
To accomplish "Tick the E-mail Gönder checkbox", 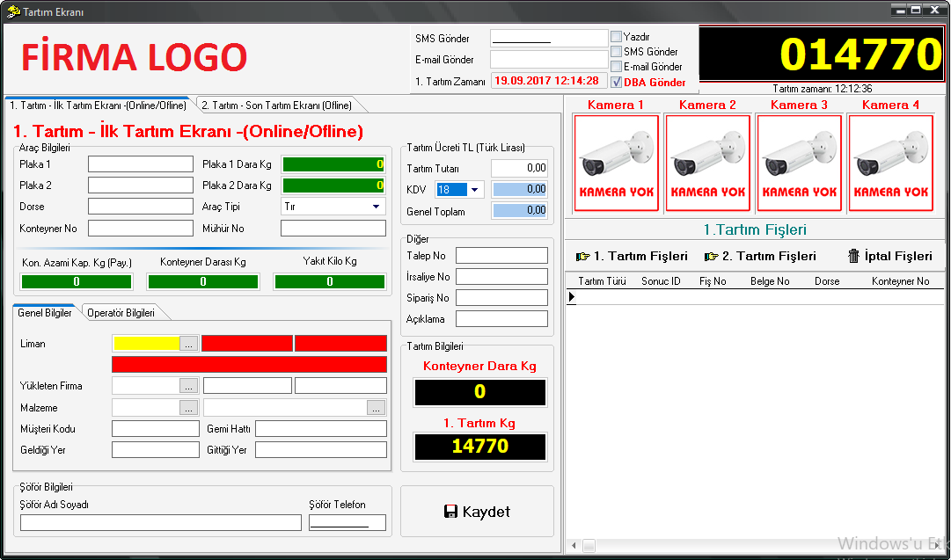I will (616, 67).
